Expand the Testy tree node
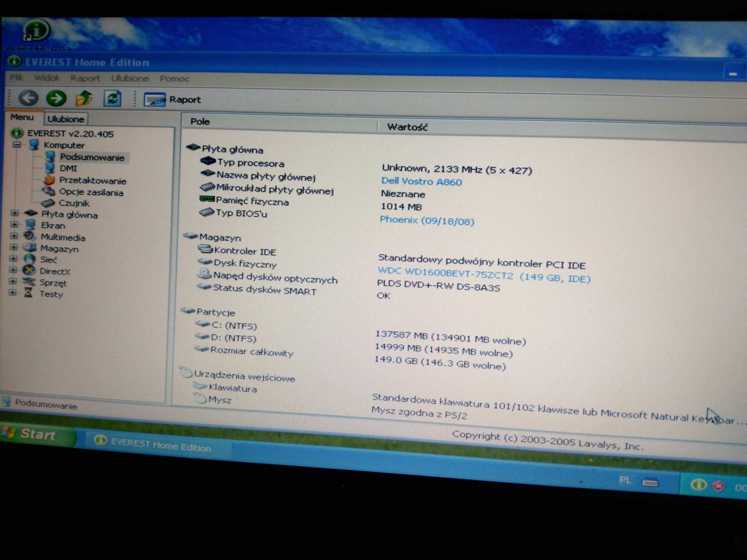Image resolution: width=747 pixels, height=560 pixels. tap(12, 292)
